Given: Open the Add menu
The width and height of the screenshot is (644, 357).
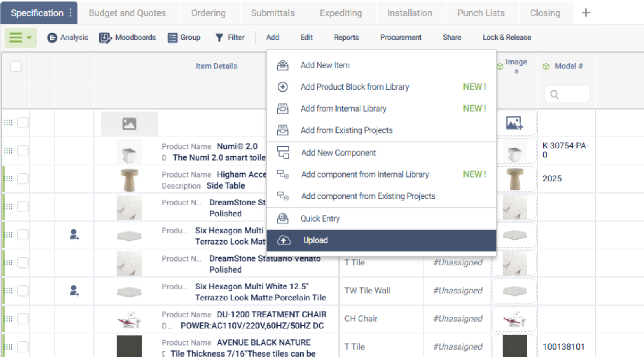Looking at the screenshot, I should (x=273, y=38).
